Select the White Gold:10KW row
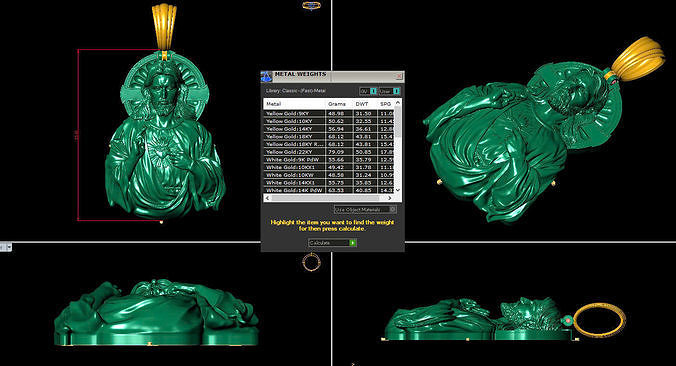Screen dimensions: 676x366 (329, 175)
